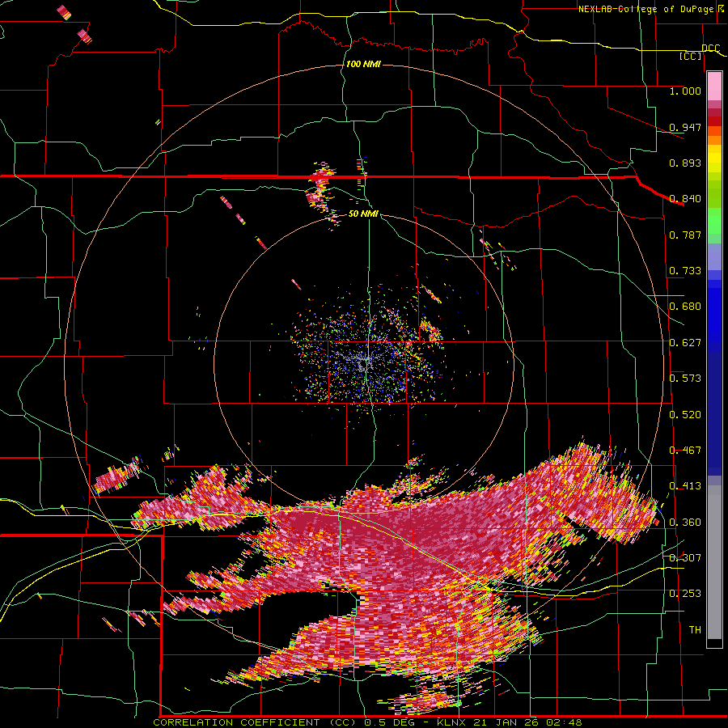Pick the bright green swatch on color bar
This screenshot has height=728, width=728.
pos(714,221)
